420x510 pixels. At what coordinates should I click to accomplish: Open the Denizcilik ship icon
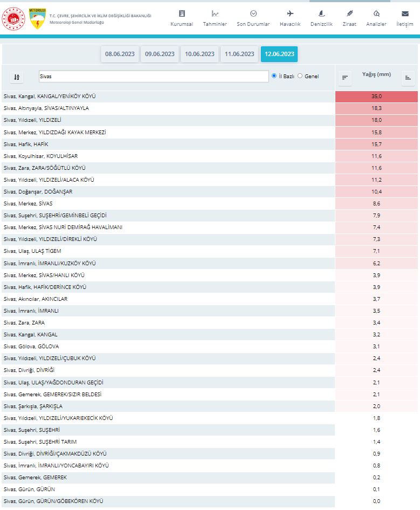[321, 13]
